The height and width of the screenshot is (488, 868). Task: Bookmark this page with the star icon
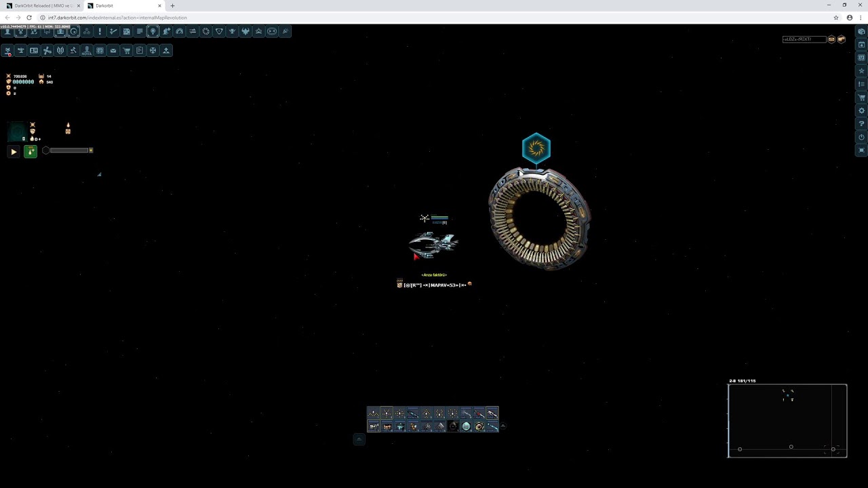point(836,18)
